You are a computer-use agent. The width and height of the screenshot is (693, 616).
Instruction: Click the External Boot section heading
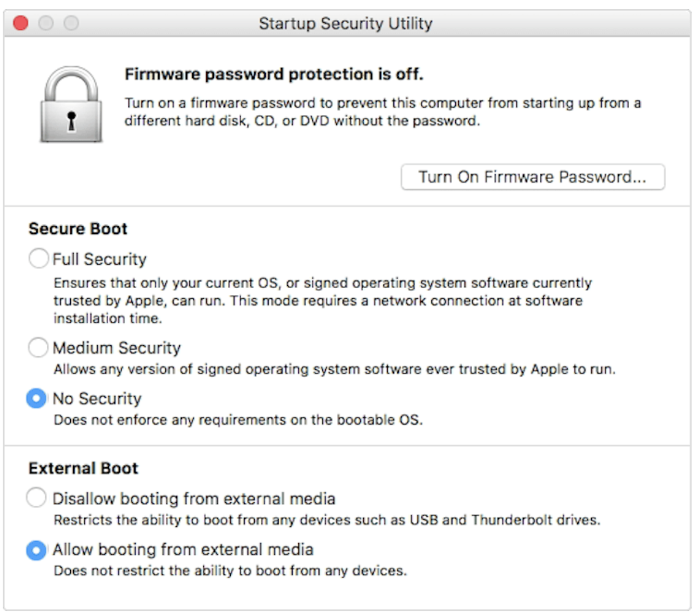tap(83, 469)
